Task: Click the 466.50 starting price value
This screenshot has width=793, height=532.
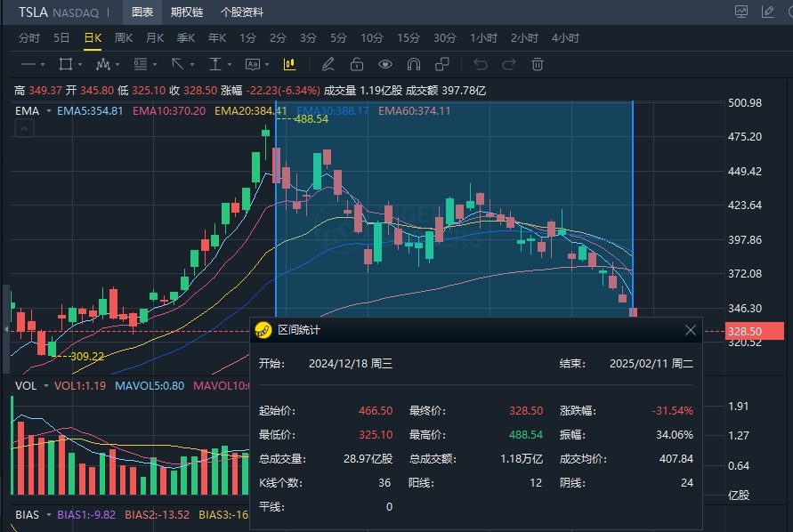Action: (x=376, y=411)
